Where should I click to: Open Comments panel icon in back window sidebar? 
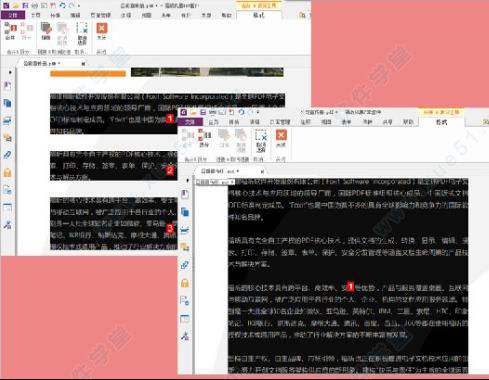pos(7,137)
